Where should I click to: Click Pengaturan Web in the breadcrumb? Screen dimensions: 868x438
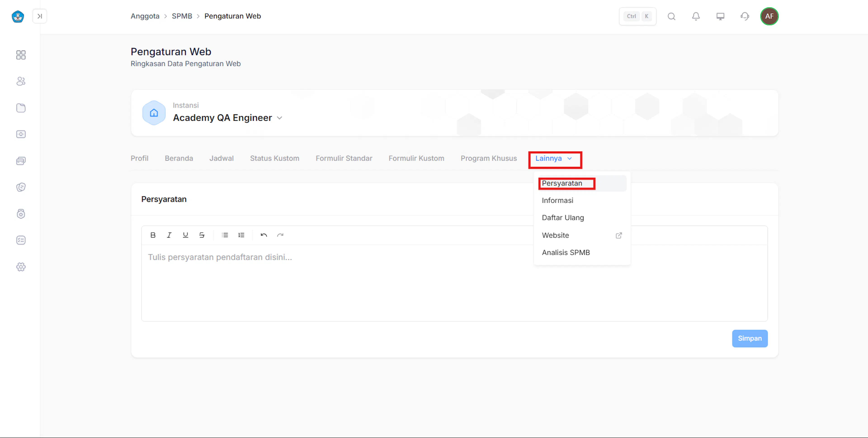(x=233, y=16)
